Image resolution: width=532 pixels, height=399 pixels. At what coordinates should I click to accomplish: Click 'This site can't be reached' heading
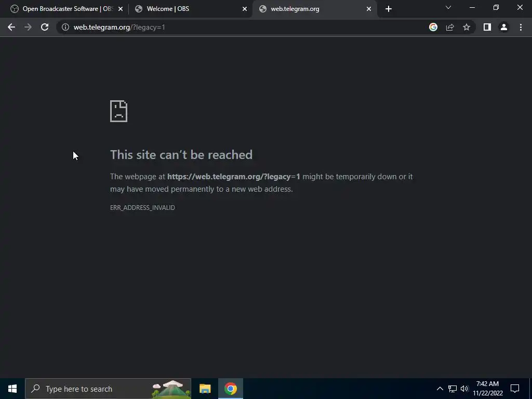point(181,155)
